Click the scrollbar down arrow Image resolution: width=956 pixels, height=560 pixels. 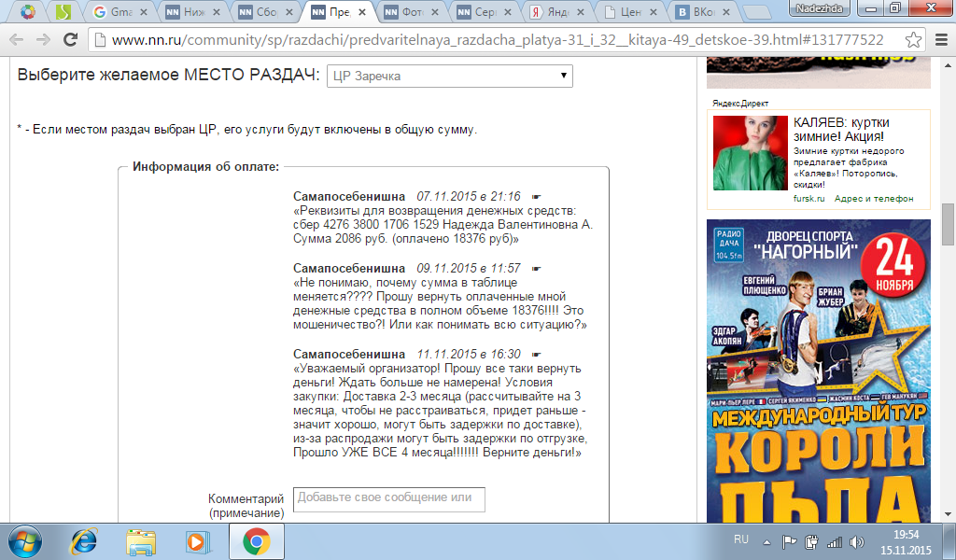pos(949,515)
